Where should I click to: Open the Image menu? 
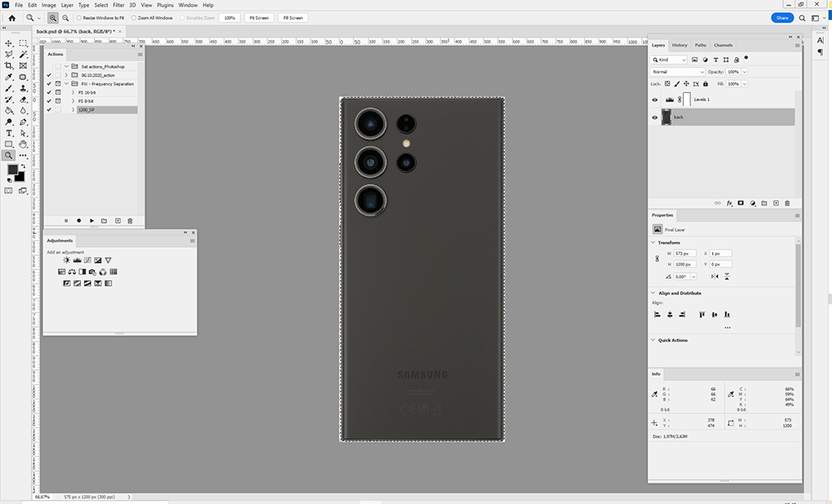click(49, 5)
